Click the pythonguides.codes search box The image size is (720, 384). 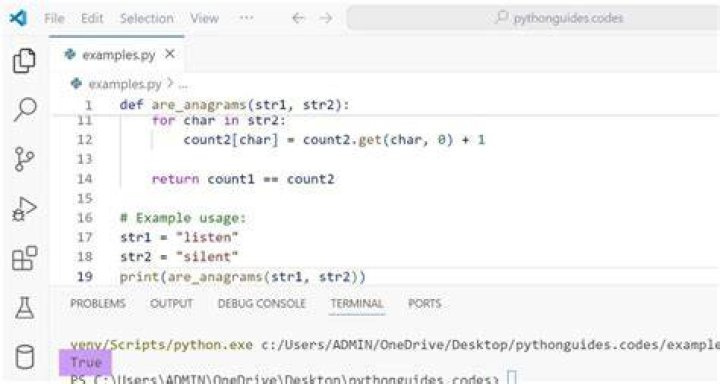[x=533, y=18]
